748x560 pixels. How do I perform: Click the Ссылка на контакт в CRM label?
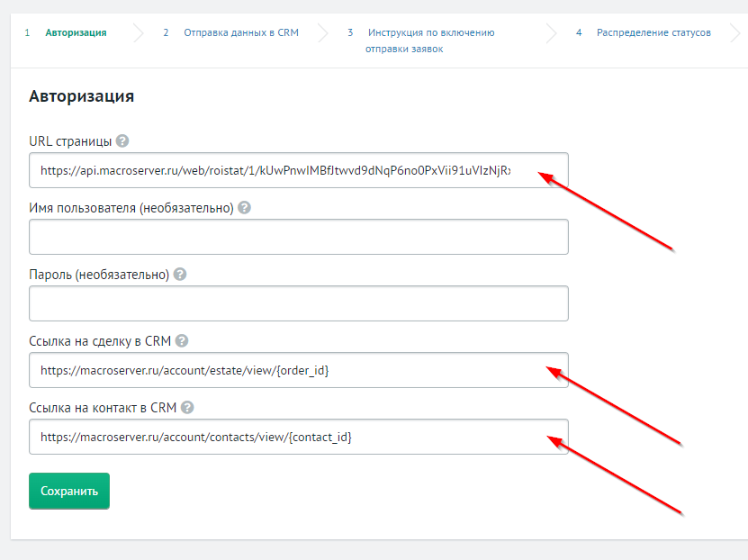(103, 408)
